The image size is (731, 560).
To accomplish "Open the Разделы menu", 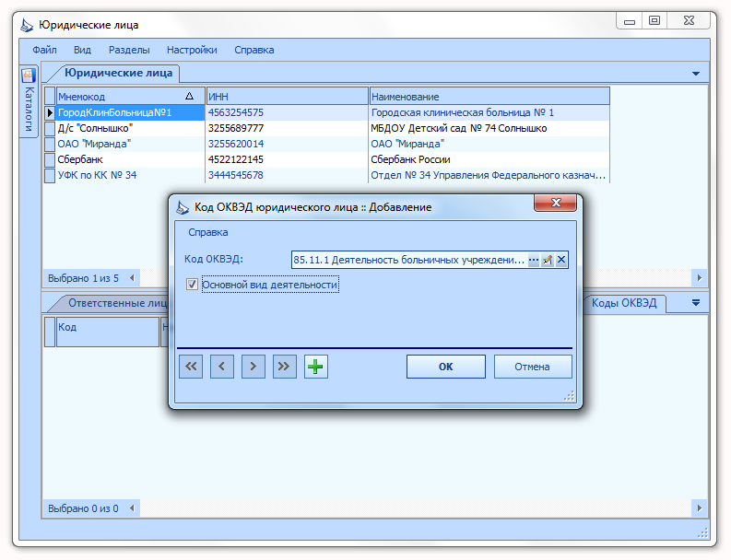I will pyautogui.click(x=129, y=50).
